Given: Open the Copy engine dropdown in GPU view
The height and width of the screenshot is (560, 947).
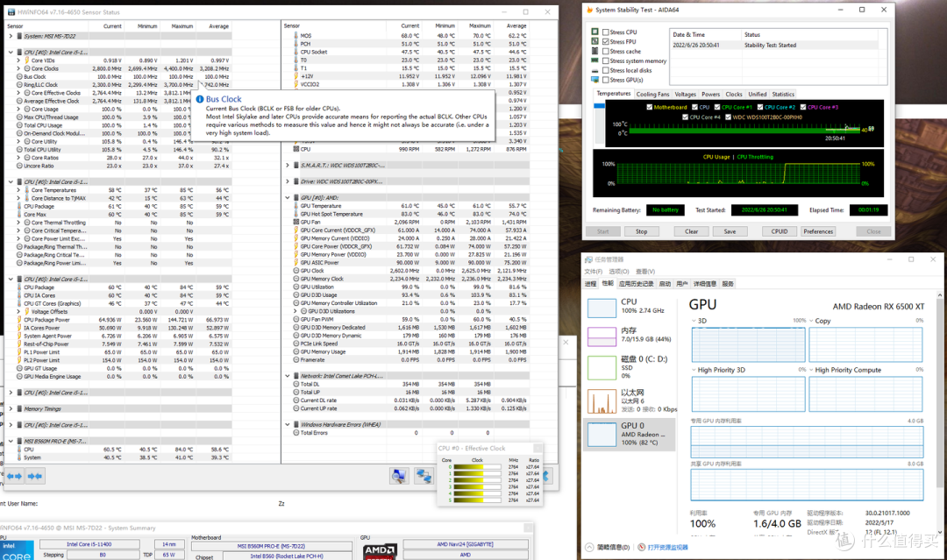Looking at the screenshot, I should [811, 321].
